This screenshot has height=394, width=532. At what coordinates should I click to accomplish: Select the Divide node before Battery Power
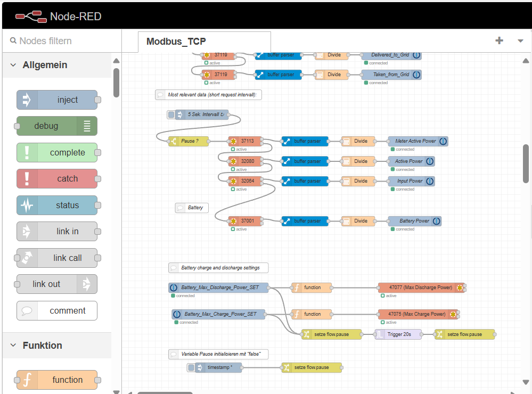(x=358, y=221)
